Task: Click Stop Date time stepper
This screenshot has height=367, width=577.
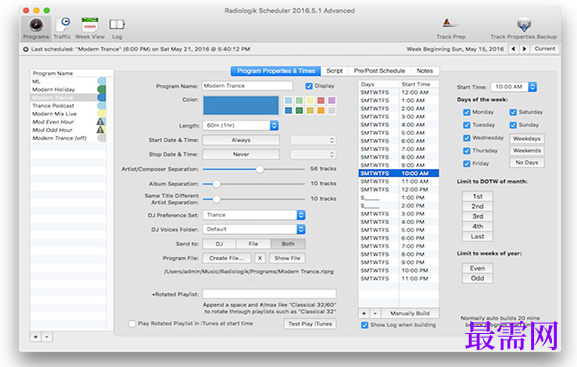Action: 332,155
